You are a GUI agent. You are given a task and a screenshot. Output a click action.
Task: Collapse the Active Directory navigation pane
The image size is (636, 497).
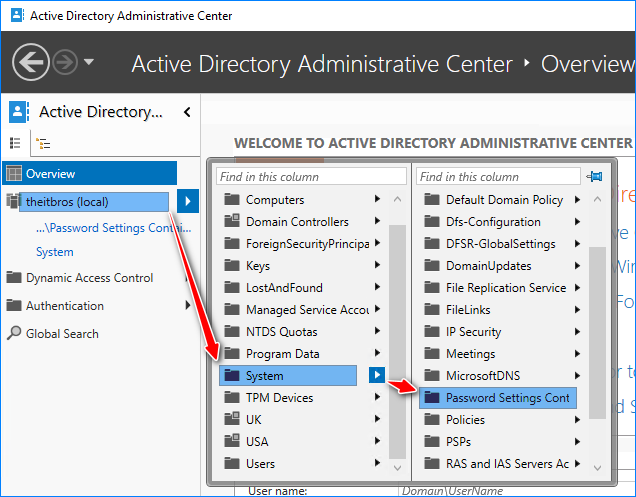[186, 112]
